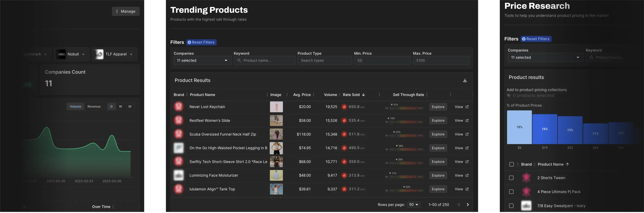Open Product Type search types field

324,61
